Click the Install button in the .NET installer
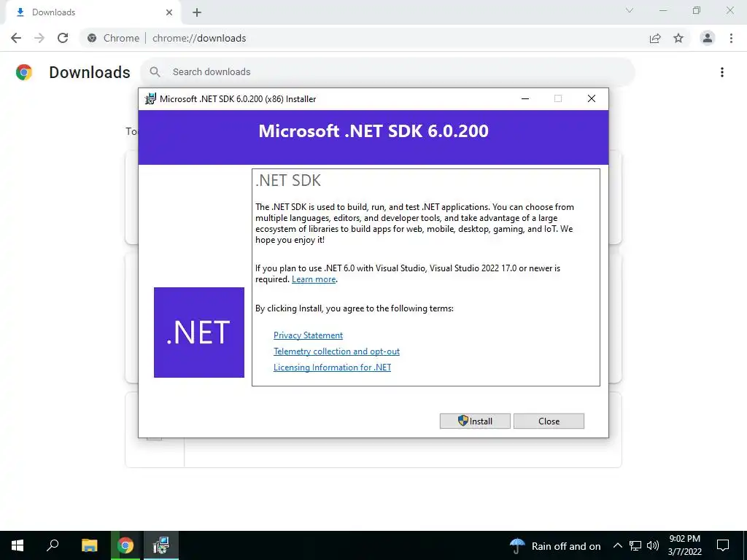This screenshot has width=747, height=560. [x=475, y=421]
